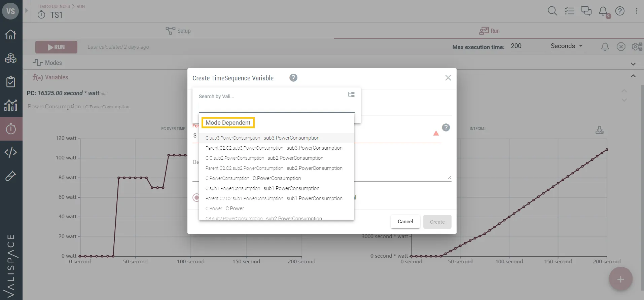This screenshot has width=644, height=300.
Task: Open the Home page from sidebar
Action: click(11, 34)
